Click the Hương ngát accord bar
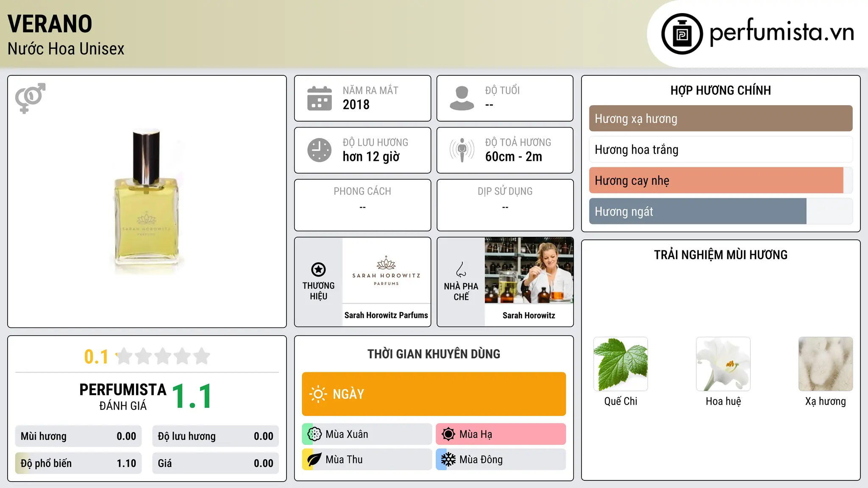The image size is (868, 488). pyautogui.click(x=721, y=211)
